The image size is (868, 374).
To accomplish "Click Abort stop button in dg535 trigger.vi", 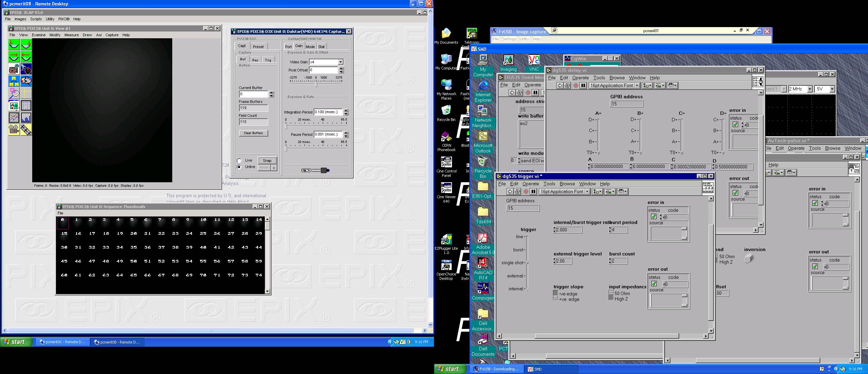I will coord(526,192).
